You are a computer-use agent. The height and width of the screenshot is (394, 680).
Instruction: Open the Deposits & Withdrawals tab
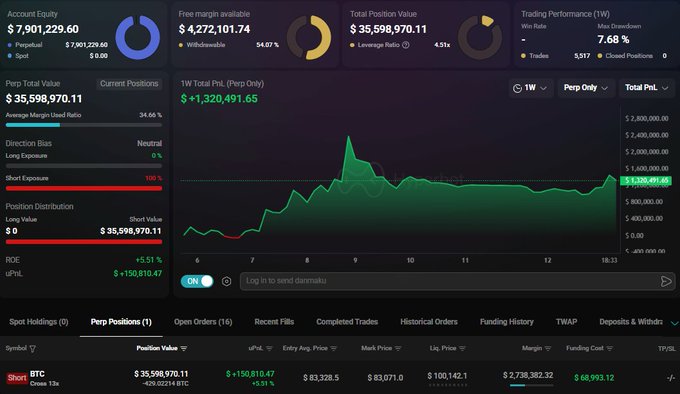pyautogui.click(x=631, y=322)
